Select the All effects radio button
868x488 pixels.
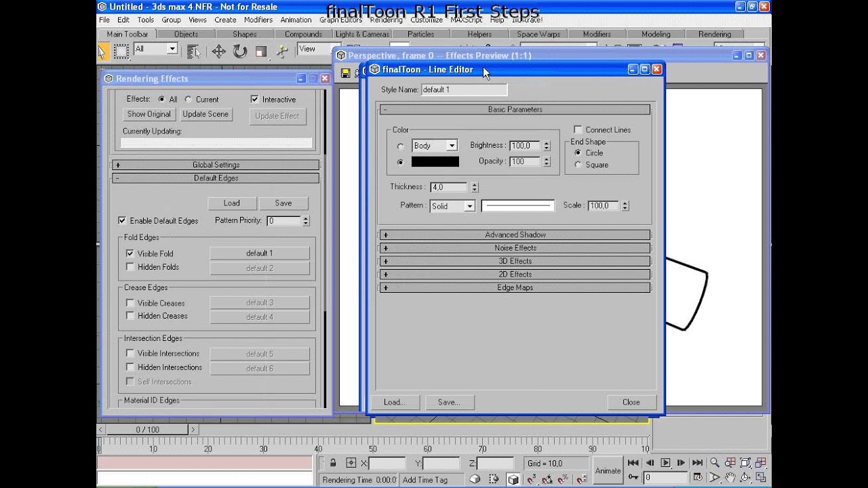coord(161,99)
